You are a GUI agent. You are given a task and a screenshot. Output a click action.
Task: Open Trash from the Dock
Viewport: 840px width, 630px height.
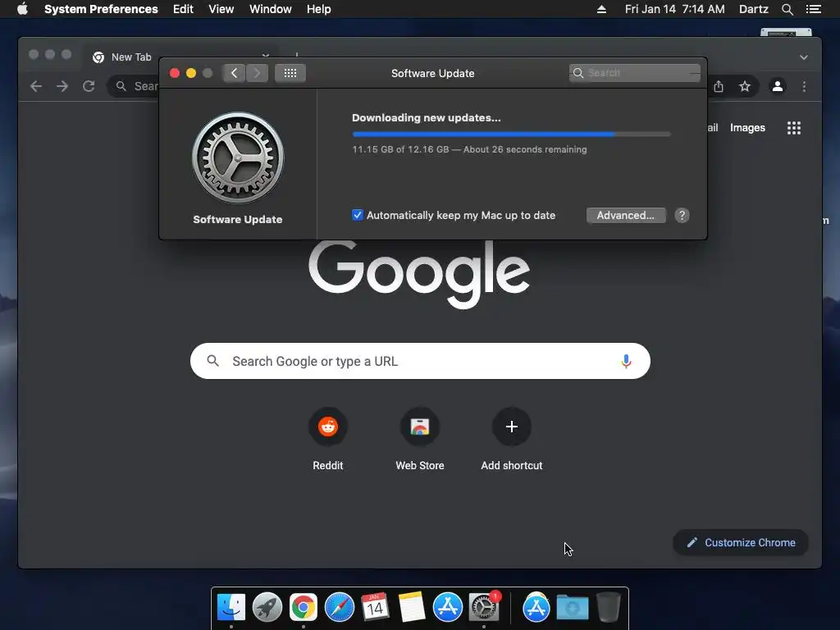608,607
